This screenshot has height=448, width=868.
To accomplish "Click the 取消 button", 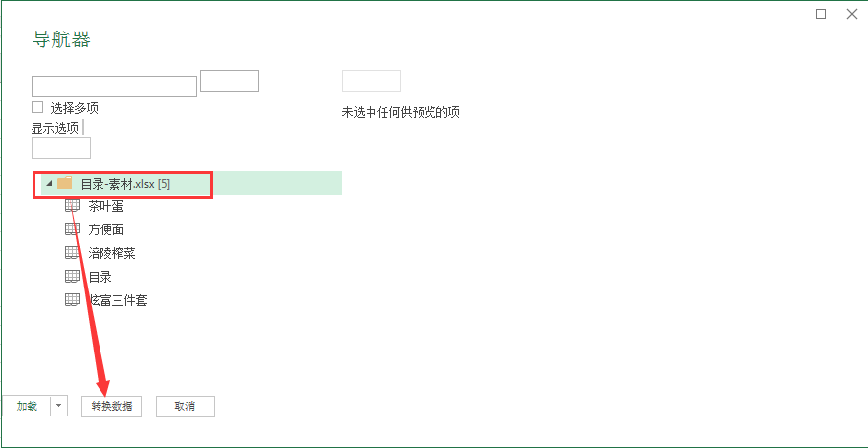I will pyautogui.click(x=185, y=406).
